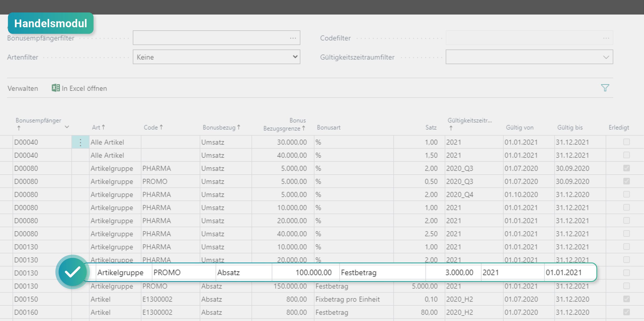Sort by the Art column arrow
Image resolution: width=644 pixels, height=321 pixels.
(x=103, y=127)
